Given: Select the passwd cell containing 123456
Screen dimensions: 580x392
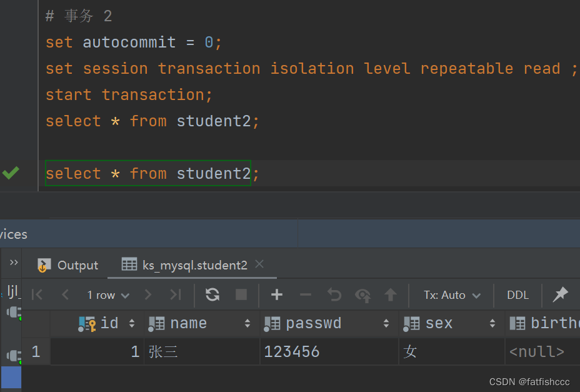Looking at the screenshot, I should tap(329, 351).
